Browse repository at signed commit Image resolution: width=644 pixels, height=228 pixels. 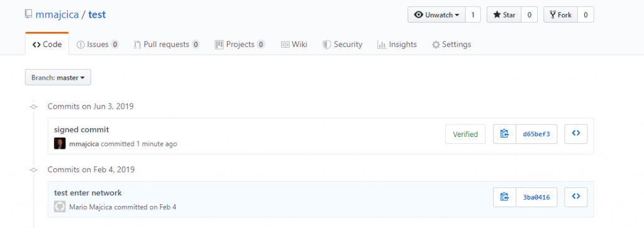point(576,134)
